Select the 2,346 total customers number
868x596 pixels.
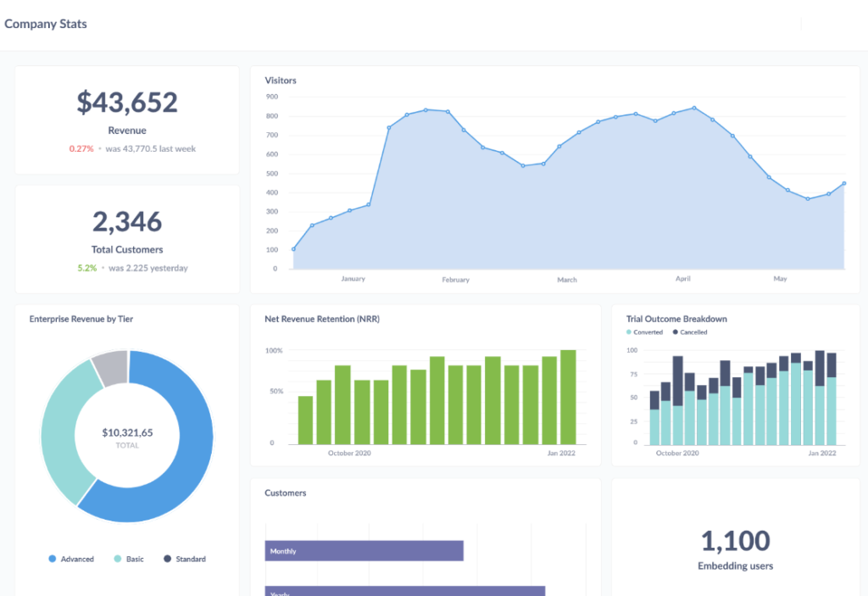point(127,221)
